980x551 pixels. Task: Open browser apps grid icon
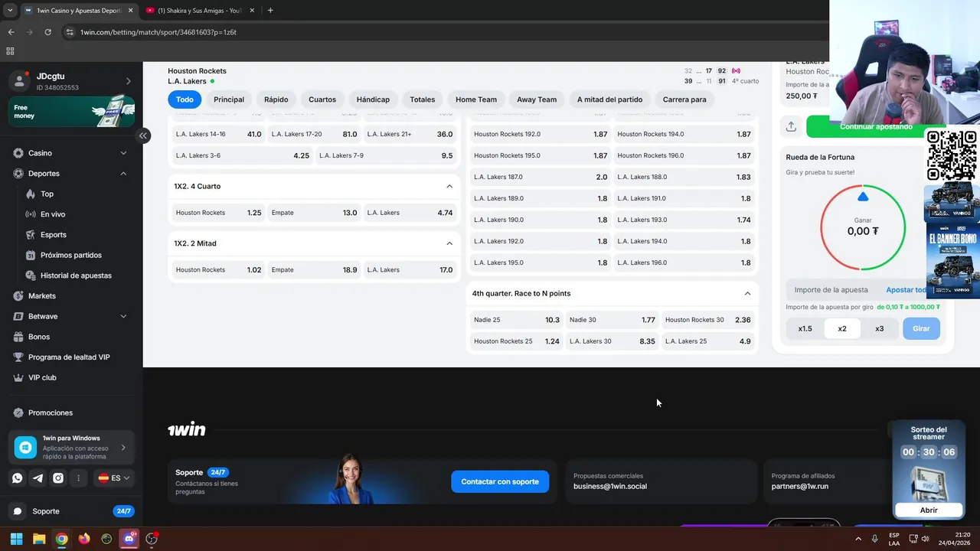[x=10, y=51]
